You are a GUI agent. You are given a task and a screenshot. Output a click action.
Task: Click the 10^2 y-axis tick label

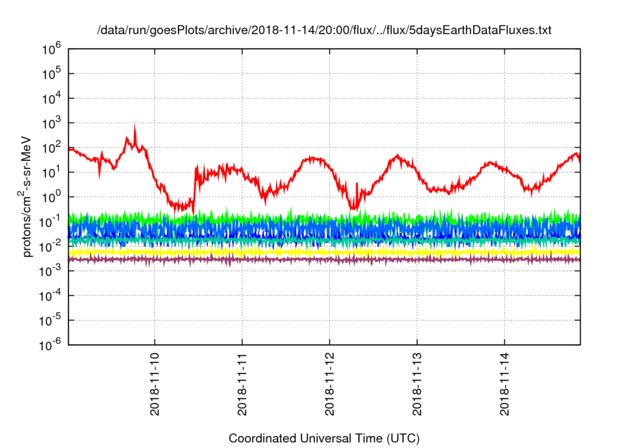(x=51, y=148)
